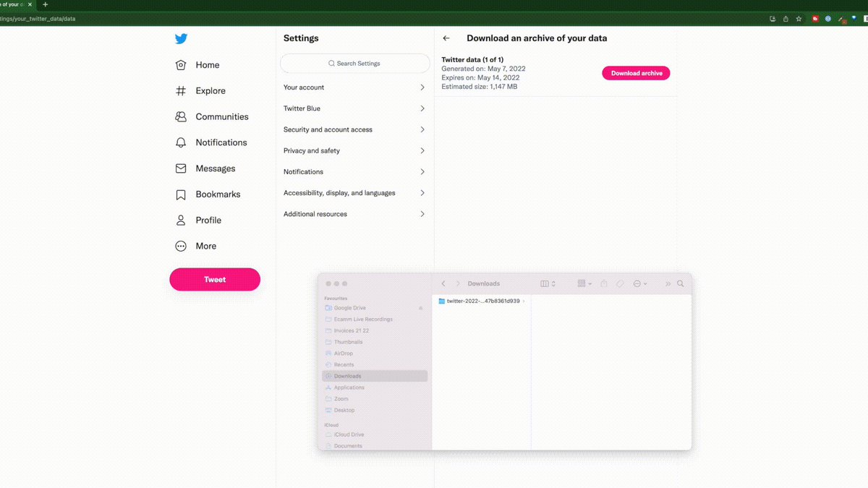
Task: Click the install page icon in address bar
Action: point(773,19)
